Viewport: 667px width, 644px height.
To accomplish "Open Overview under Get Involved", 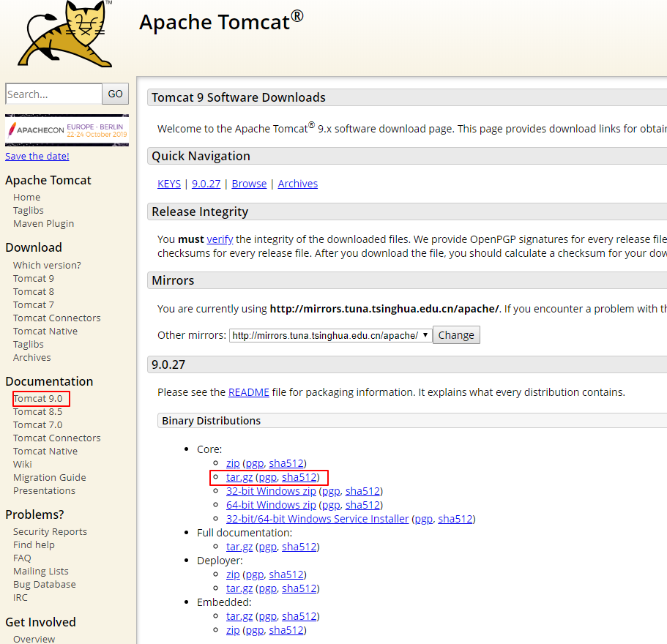I will pyautogui.click(x=34, y=639).
